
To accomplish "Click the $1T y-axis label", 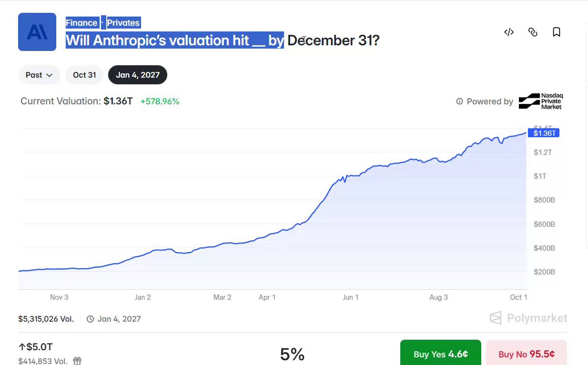I will tap(540, 176).
